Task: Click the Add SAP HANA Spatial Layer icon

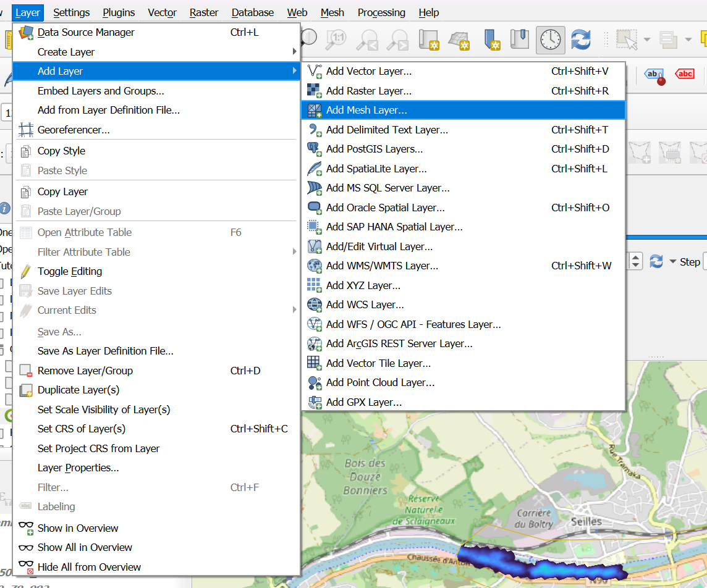Action: click(315, 227)
